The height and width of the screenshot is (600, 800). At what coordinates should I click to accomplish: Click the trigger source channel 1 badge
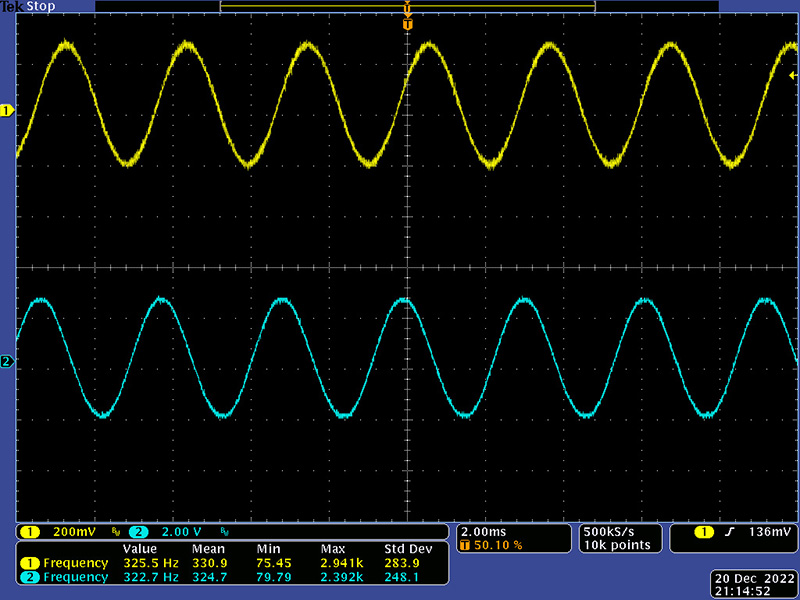[704, 531]
